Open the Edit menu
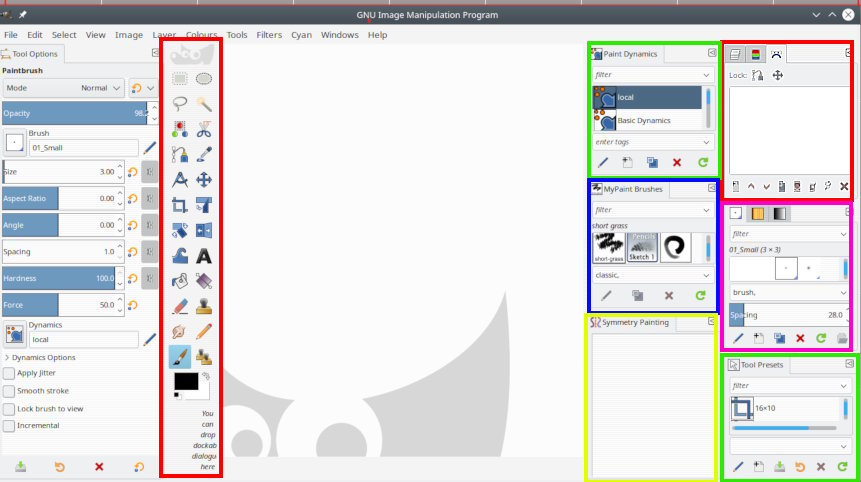This screenshot has width=861, height=482. coord(35,35)
